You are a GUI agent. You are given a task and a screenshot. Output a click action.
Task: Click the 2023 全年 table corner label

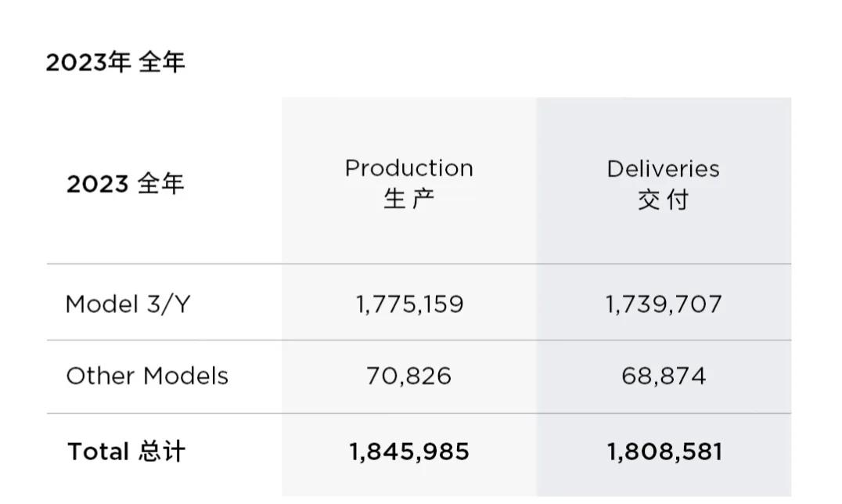126,184
